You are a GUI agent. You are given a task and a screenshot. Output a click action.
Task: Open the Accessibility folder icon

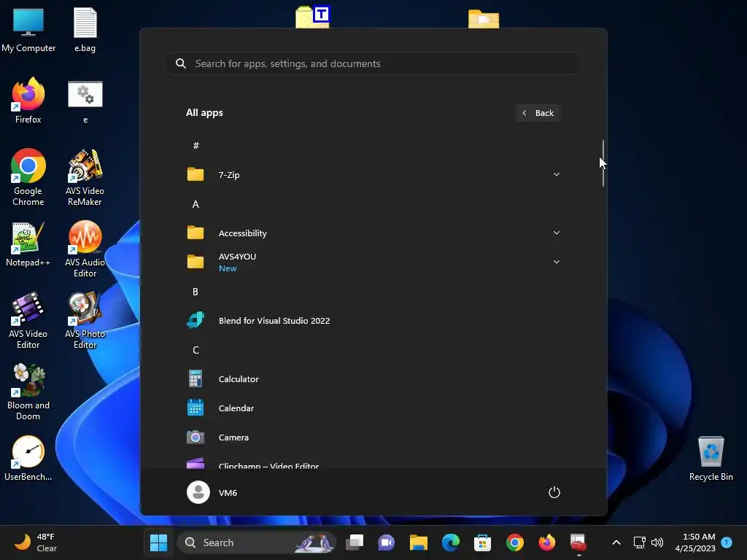[196, 233]
